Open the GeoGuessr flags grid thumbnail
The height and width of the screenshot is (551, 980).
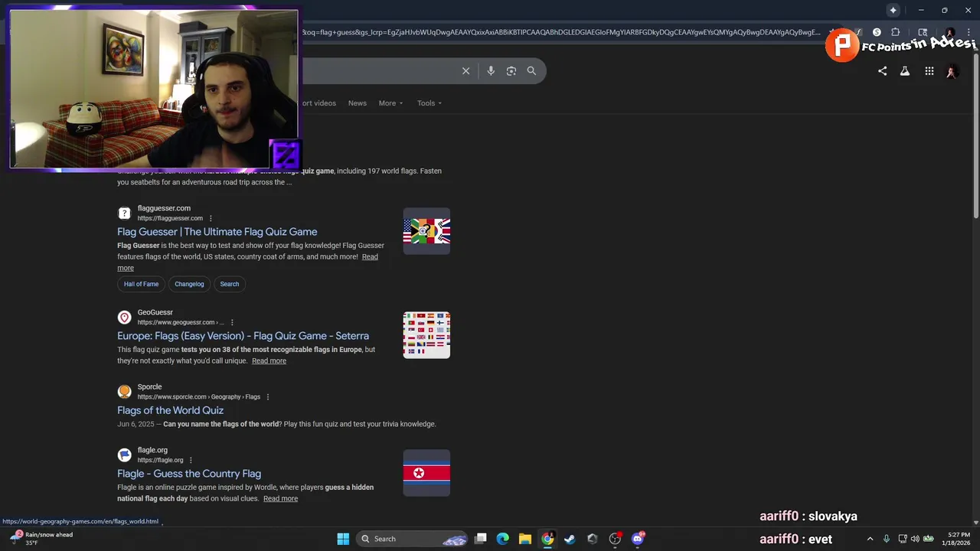[426, 335]
